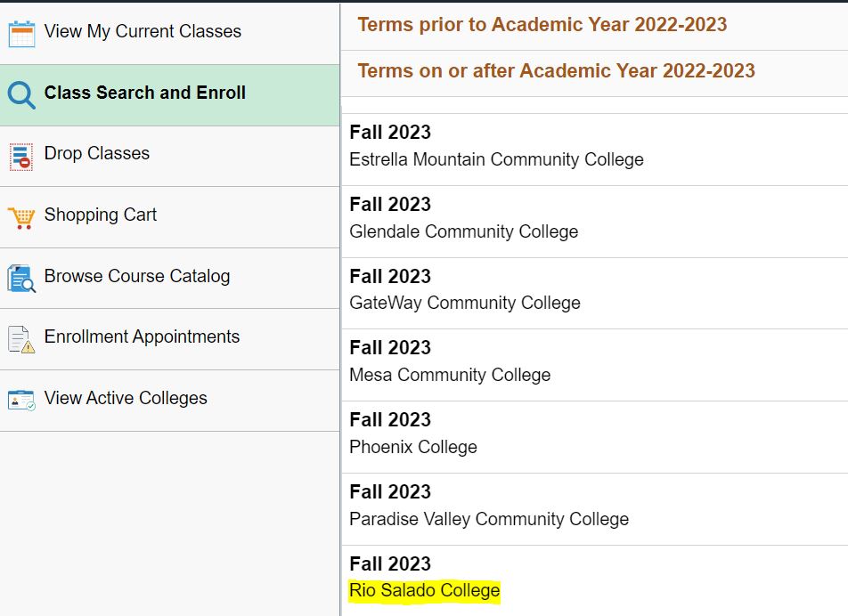Collapse Terms on or after Academic Year 2022-2023
The image size is (848, 616).
(558, 70)
